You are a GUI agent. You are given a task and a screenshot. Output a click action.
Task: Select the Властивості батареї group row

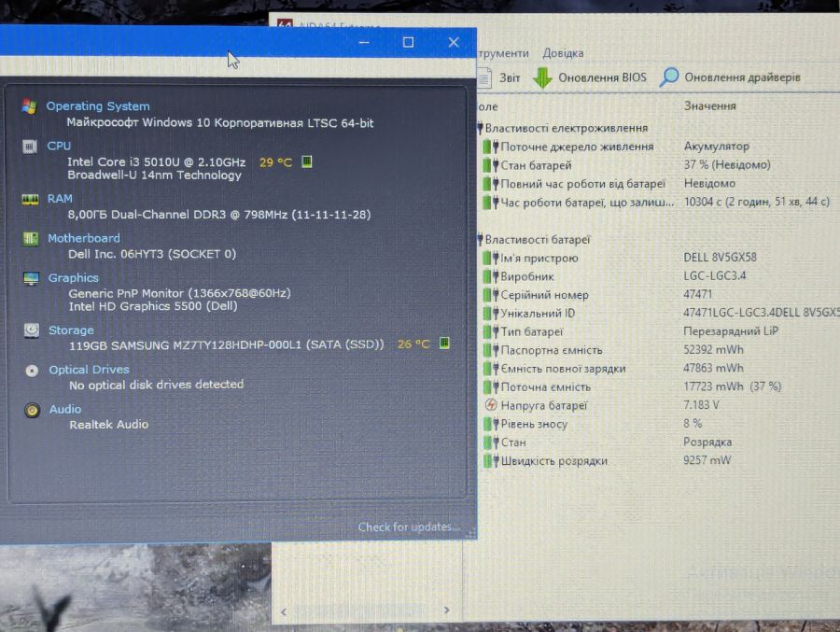[x=534, y=240]
